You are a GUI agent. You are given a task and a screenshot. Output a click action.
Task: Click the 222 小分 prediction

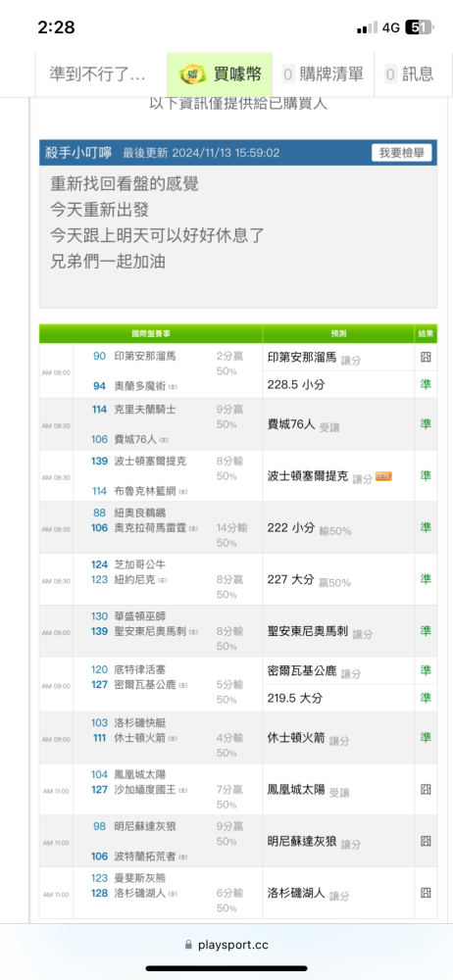(291, 528)
